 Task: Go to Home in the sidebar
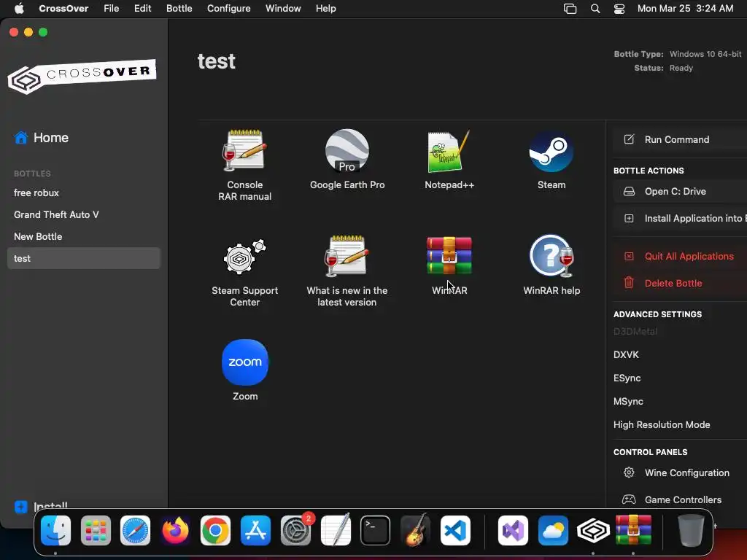[42, 138]
